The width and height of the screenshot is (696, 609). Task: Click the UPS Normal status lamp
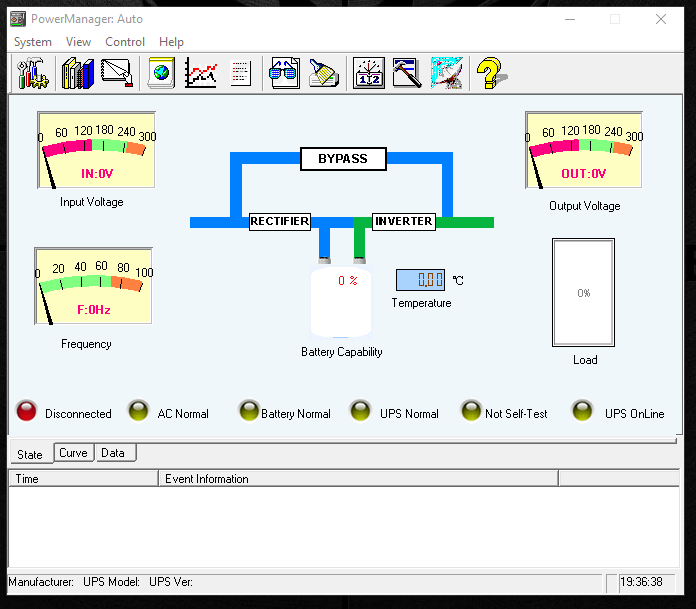click(360, 411)
